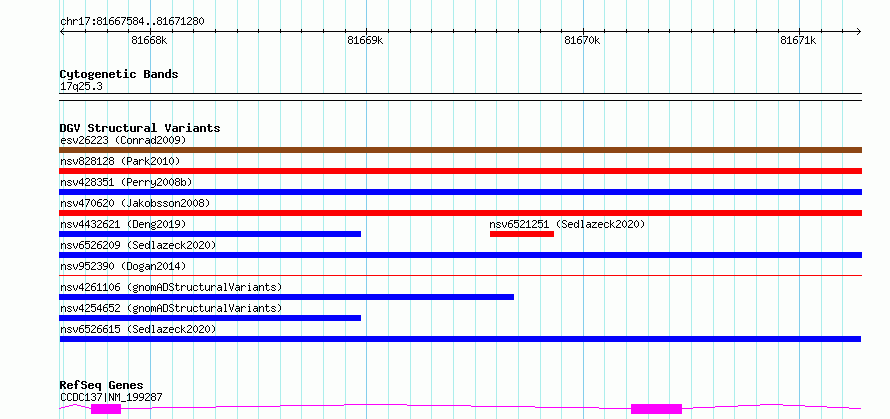Select the second larger magenta CCDC137 exon block
Image resolution: width=890 pixels, height=419 pixels.
pos(657,409)
